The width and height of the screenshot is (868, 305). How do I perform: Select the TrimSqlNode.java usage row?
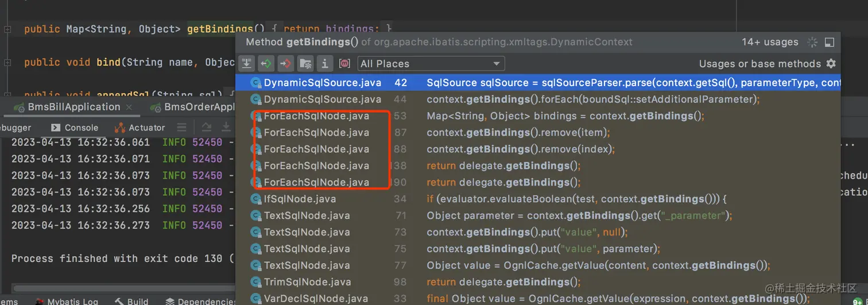pyautogui.click(x=538, y=283)
